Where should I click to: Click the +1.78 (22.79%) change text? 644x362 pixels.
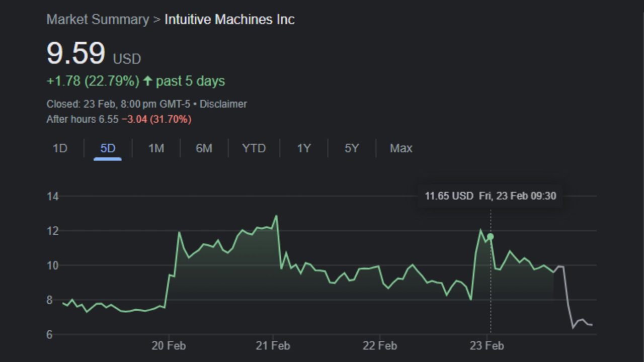(93, 81)
